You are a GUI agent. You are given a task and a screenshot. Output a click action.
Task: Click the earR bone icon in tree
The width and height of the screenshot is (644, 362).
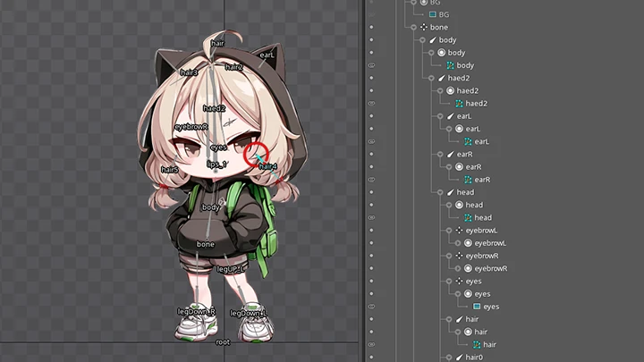coord(451,155)
